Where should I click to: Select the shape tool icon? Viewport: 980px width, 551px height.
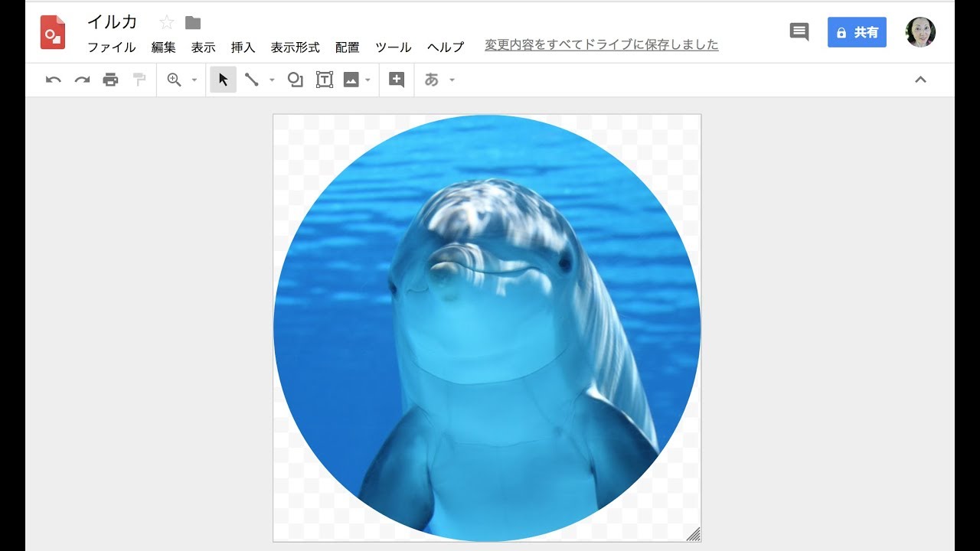(x=295, y=80)
